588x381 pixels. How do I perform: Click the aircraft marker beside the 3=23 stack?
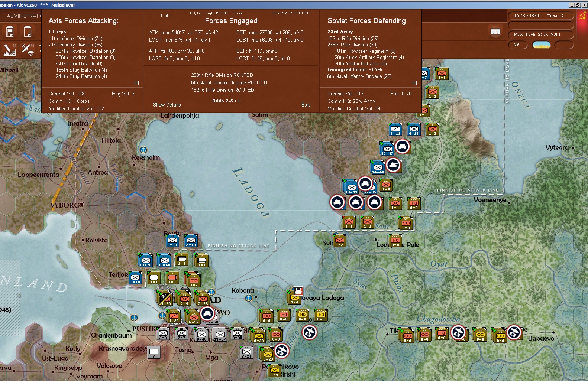pyautogui.click(x=282, y=351)
